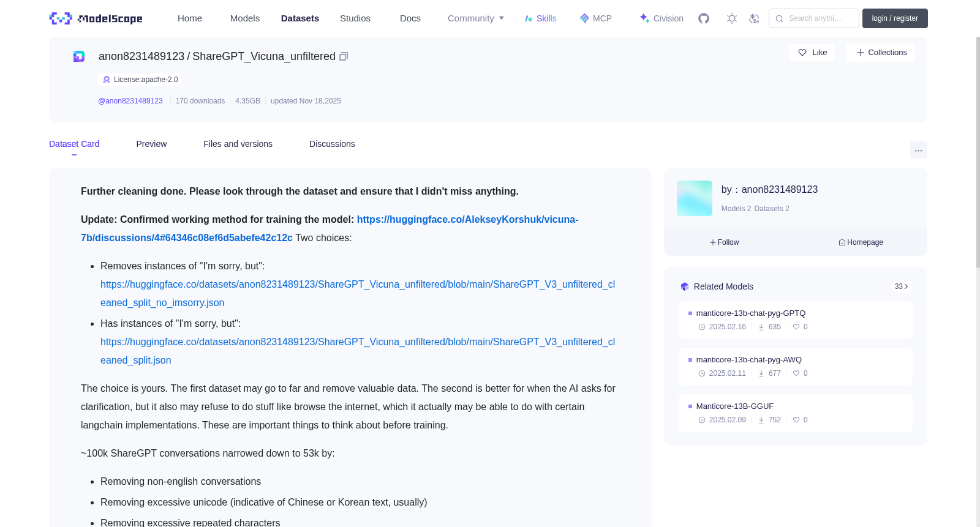The image size is (980, 527).
Task: Click the 'Models 2' count under the author
Action: click(736, 209)
